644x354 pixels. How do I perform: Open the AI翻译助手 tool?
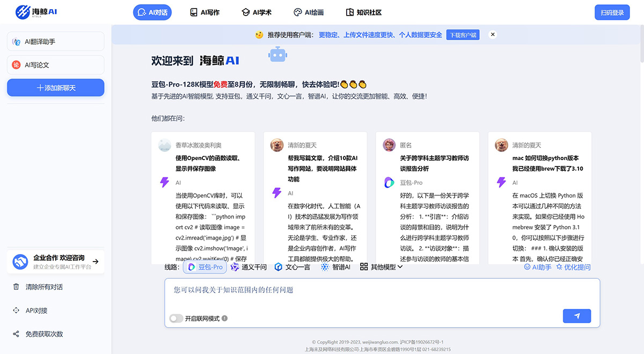[55, 41]
